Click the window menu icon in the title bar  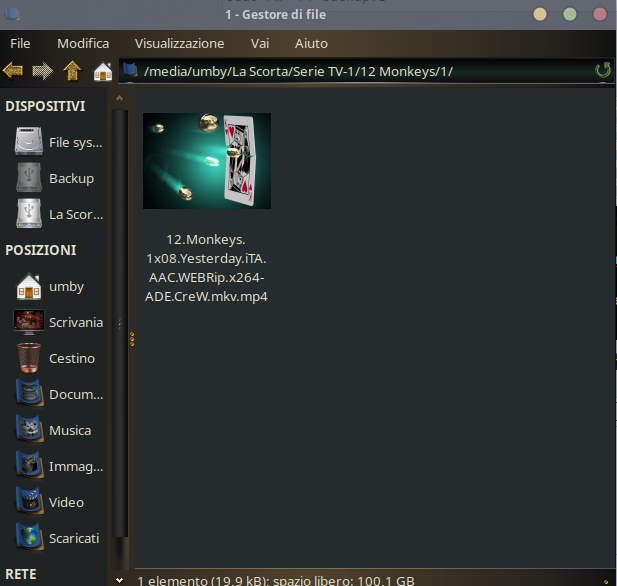pyautogui.click(x=12, y=14)
